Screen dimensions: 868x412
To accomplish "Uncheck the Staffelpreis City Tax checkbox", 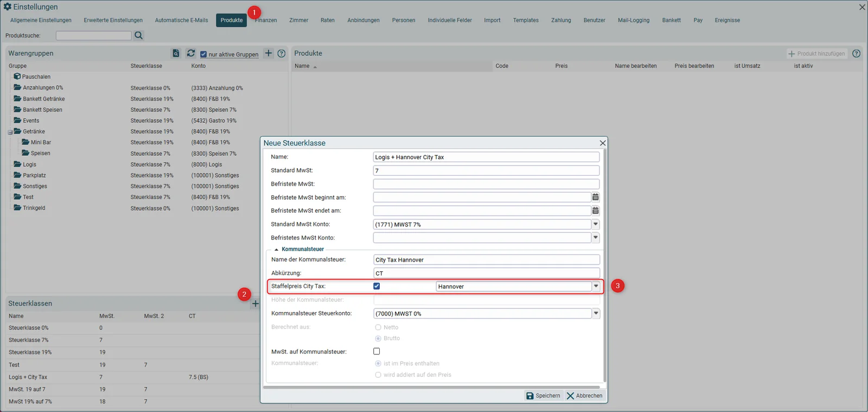I will 376,286.
